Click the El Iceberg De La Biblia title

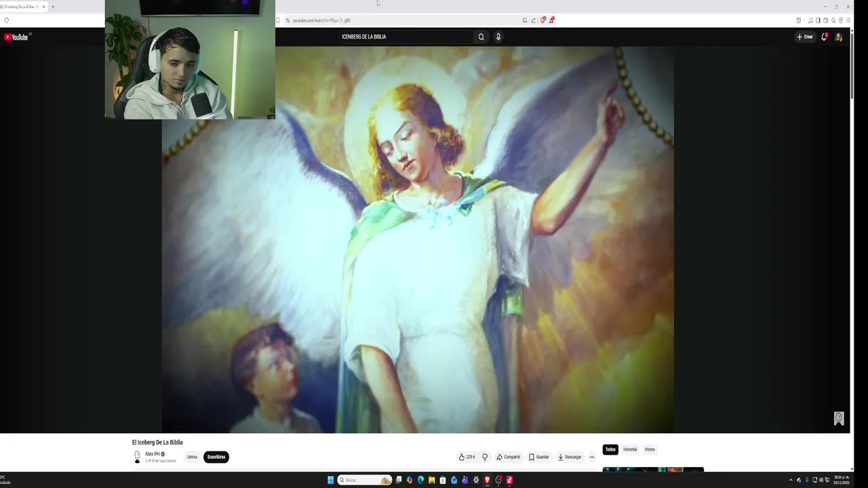click(157, 443)
